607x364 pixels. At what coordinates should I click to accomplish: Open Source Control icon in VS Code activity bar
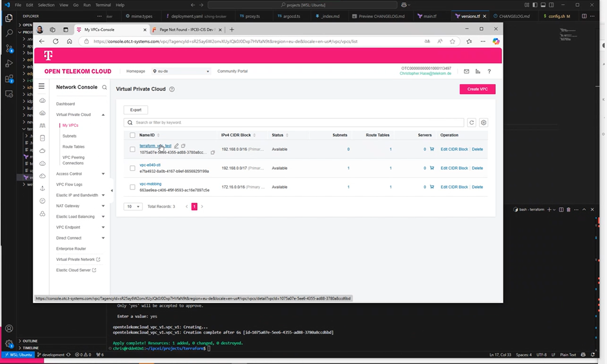coord(9,48)
